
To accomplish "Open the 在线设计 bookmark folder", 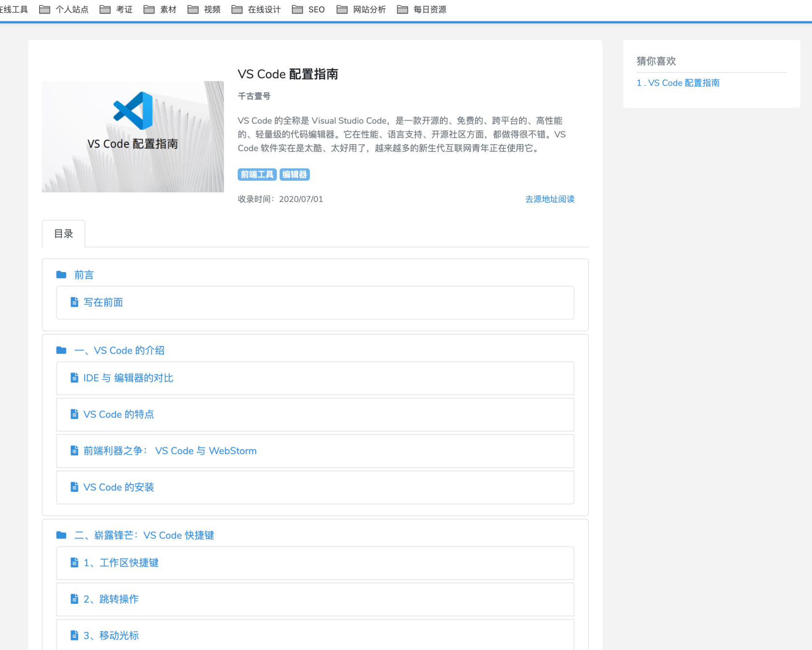I will pyautogui.click(x=256, y=10).
